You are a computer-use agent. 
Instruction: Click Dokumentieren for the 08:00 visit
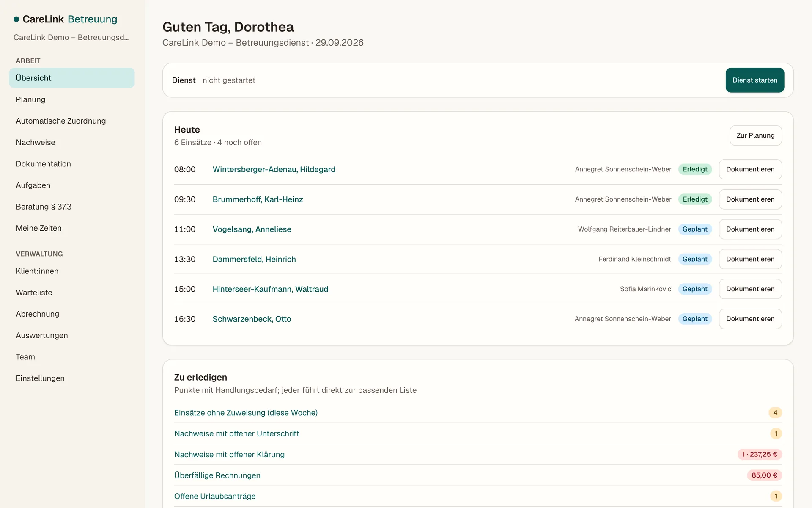(x=750, y=169)
